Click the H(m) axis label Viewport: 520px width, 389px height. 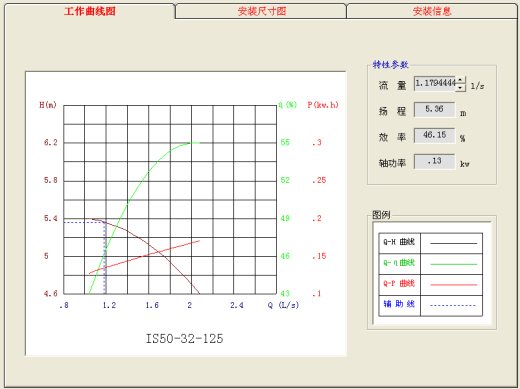pos(48,105)
